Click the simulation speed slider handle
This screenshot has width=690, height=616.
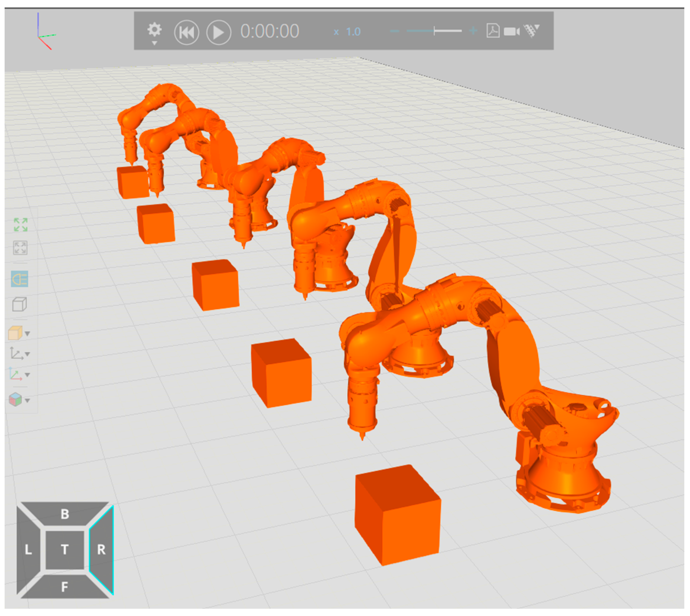pos(435,31)
